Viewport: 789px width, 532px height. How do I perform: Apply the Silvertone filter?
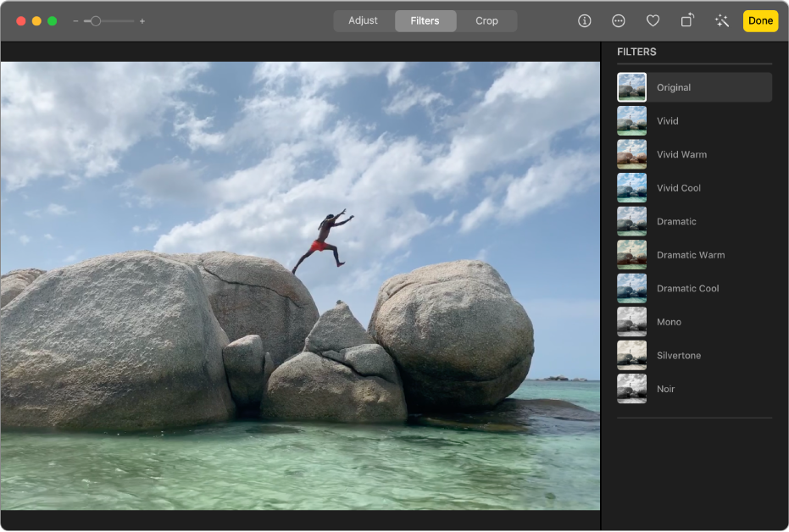693,355
